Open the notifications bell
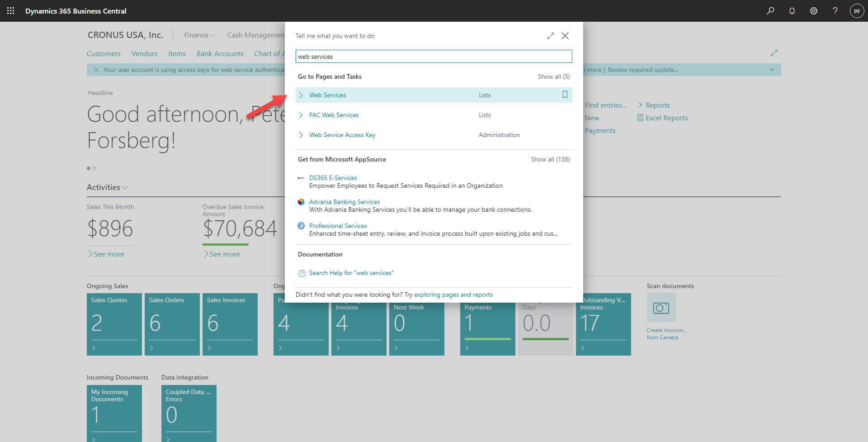 point(792,11)
